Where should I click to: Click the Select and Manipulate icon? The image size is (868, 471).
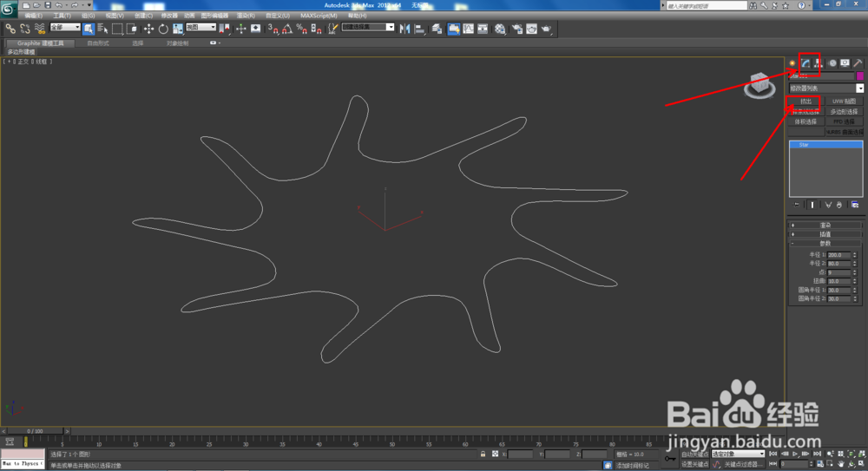point(240,29)
